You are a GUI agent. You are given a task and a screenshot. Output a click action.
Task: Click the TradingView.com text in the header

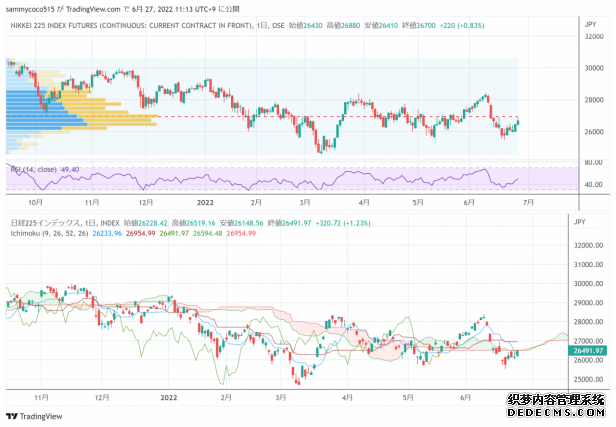pyautogui.click(x=93, y=9)
